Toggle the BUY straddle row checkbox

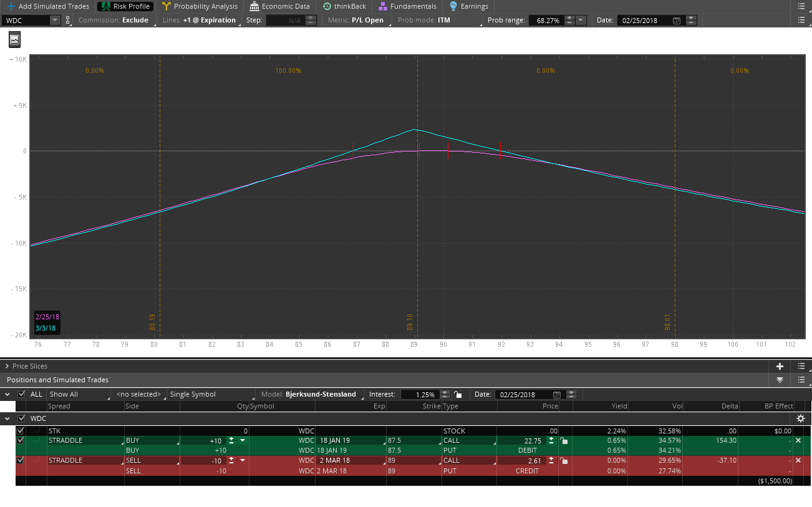[x=20, y=440]
